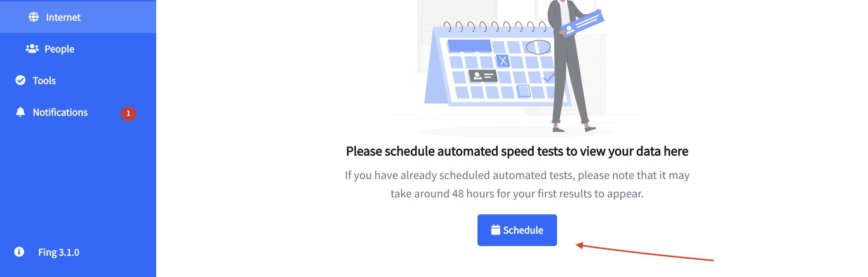Click the calendar icon inside Schedule button
This screenshot has width=868, height=277.
(x=496, y=230)
